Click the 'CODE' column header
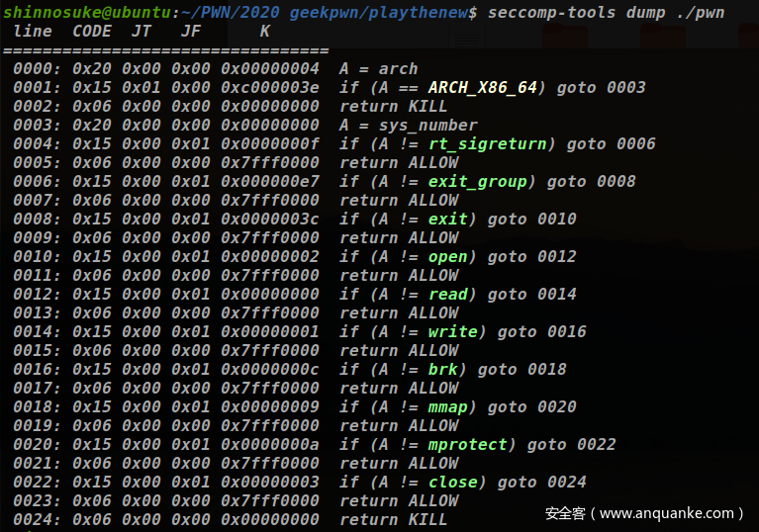Screen dimensions: 759x532 click(x=91, y=32)
